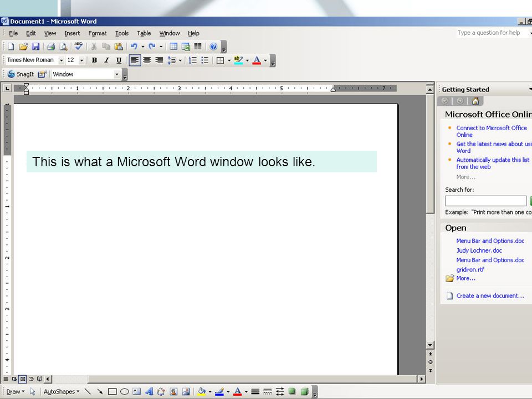532x399 pixels.
Task: Open Highlight color dropdown arrow
Action: click(x=247, y=60)
